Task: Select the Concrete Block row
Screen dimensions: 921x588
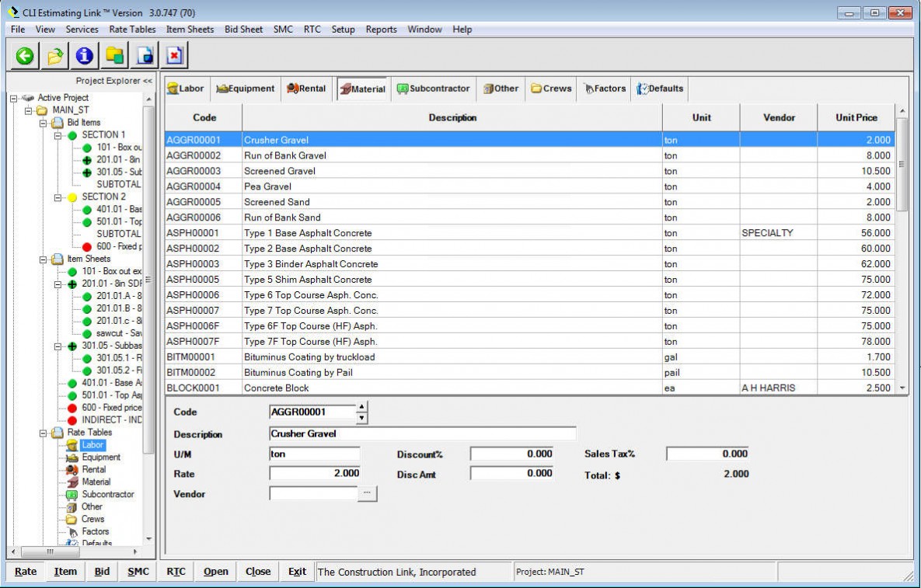Action: (530, 388)
